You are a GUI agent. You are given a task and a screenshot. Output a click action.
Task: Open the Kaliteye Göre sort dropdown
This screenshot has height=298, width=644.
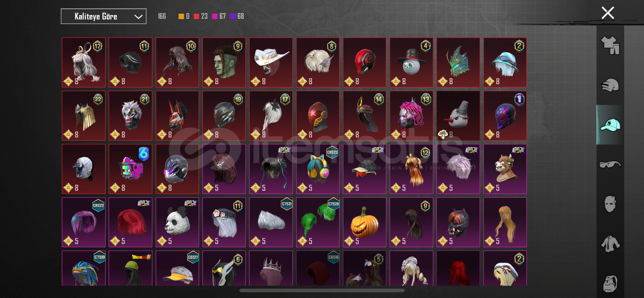[103, 16]
